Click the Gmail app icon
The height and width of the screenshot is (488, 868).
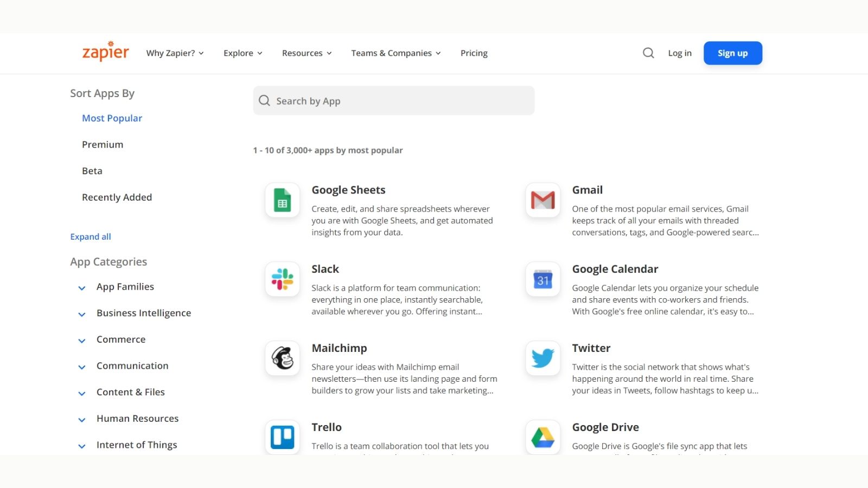pyautogui.click(x=542, y=200)
